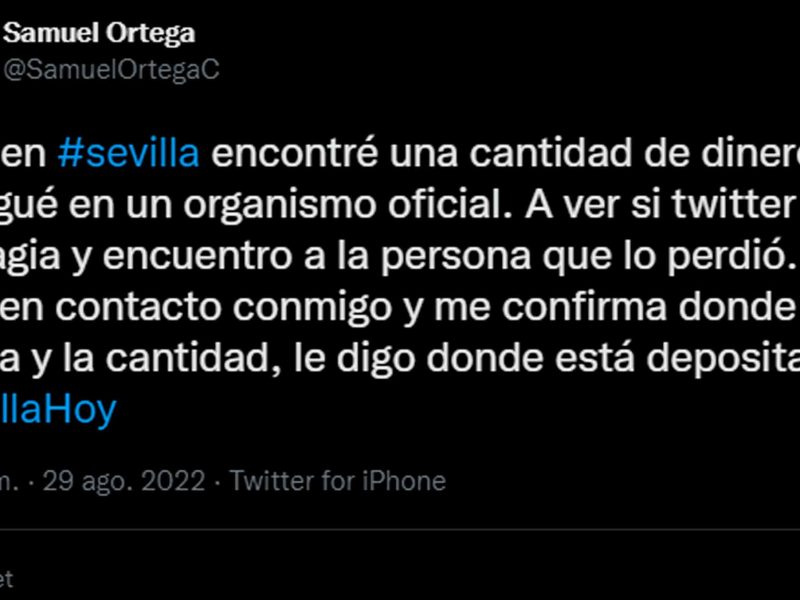Click the word 'persona' in the tweet

click(467, 257)
